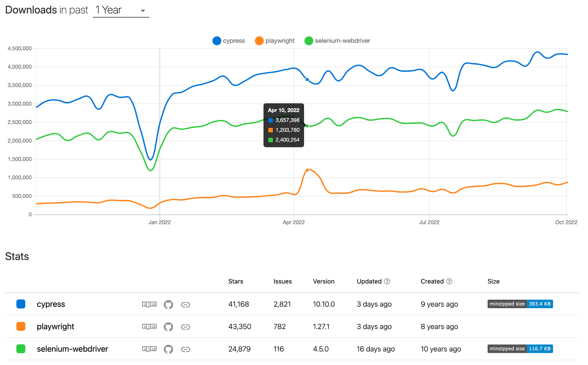Toggle the cypress series in chart legend
The width and height of the screenshot is (588, 365).
click(x=229, y=41)
